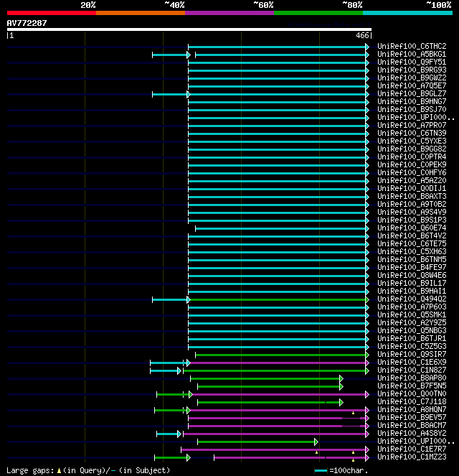Open hit UniRef100_C6THC2

click(412, 46)
